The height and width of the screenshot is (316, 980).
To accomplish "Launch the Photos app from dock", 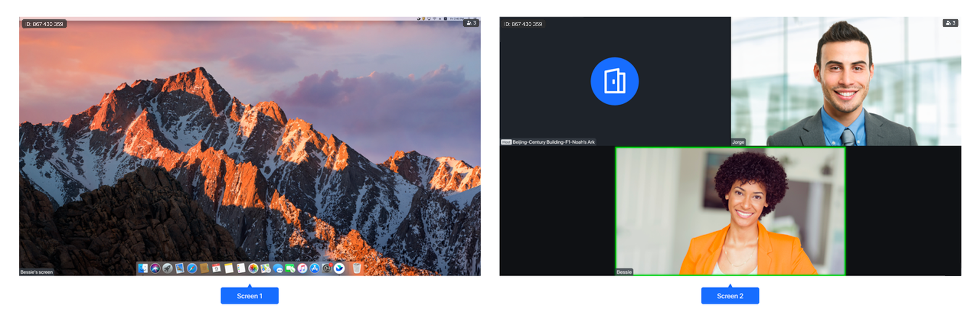I will [x=253, y=269].
